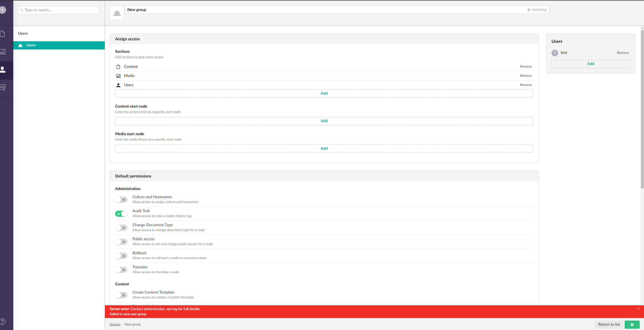Viewport: 644px width, 330px height.
Task: Open the Settings section at the bottom sidebar
Action: [x=3, y=87]
